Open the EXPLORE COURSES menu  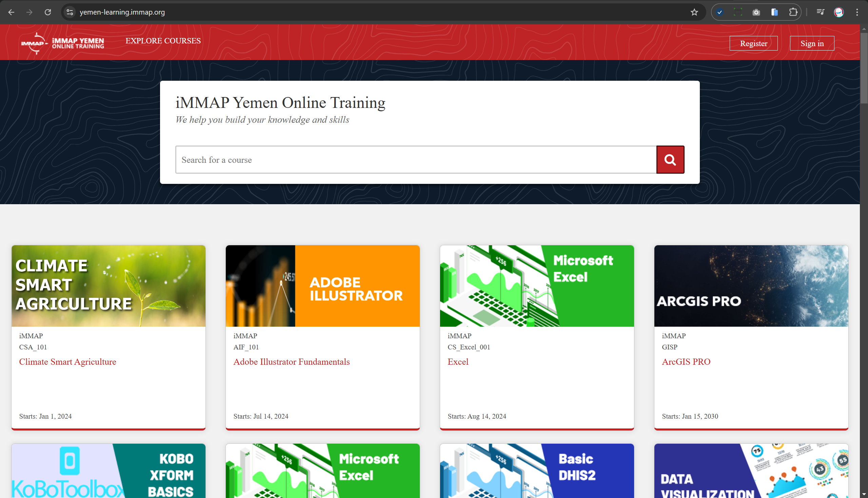(163, 41)
